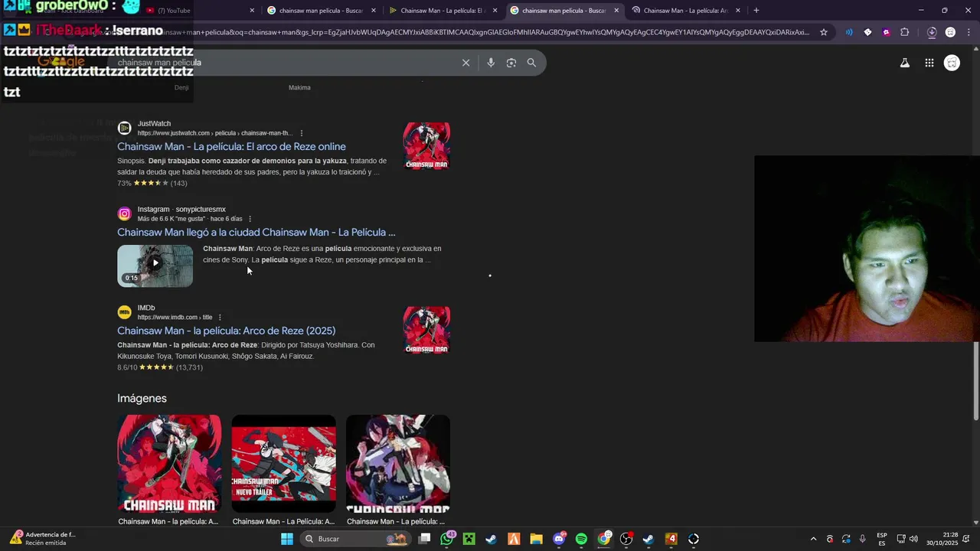Image resolution: width=980 pixels, height=551 pixels.
Task: Open IMDb result poster thumbnail
Action: tap(426, 330)
